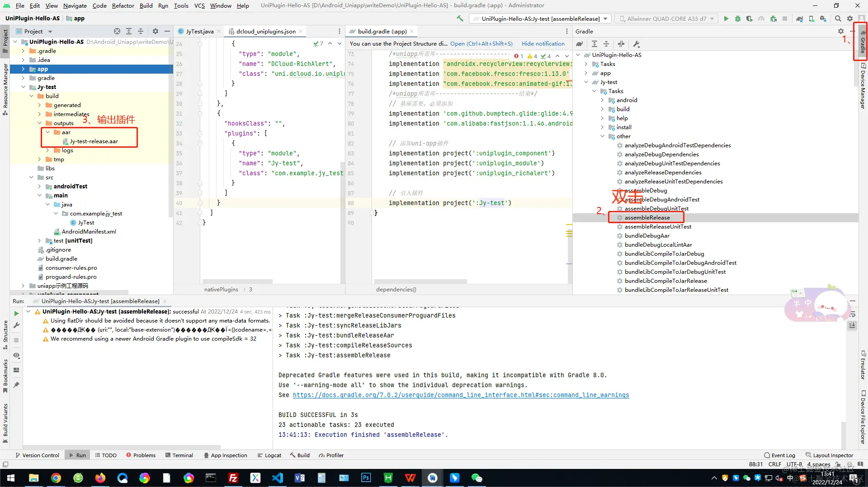Click the Hide notification link

coord(543,44)
